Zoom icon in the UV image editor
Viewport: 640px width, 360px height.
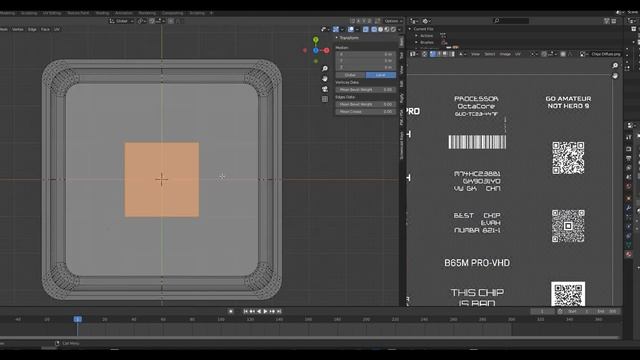[615, 66]
